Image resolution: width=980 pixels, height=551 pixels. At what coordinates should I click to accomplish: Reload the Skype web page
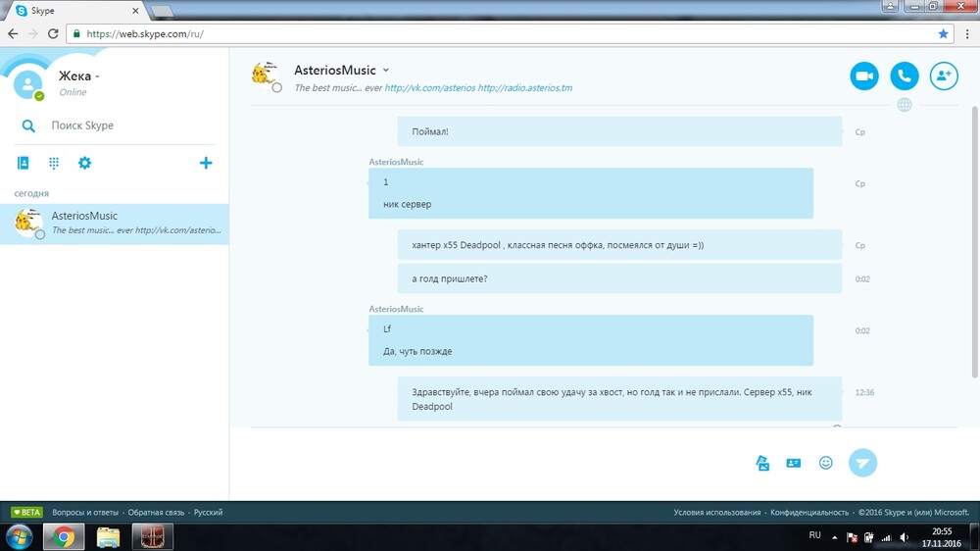(x=53, y=33)
